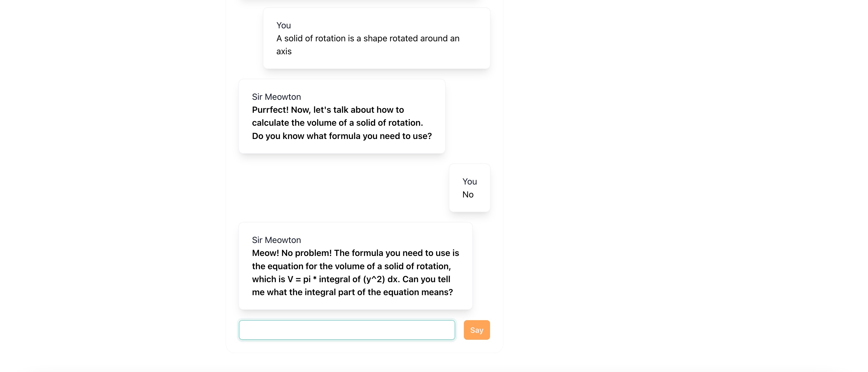
Task: Click the "calculate the volume of a solid" line
Action: pos(337,123)
